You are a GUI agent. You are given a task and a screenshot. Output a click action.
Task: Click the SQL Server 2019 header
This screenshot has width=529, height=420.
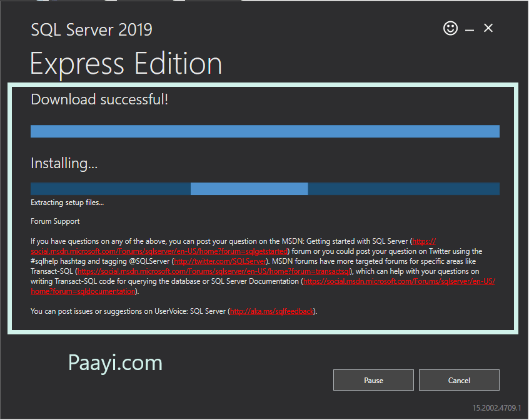tap(91, 29)
